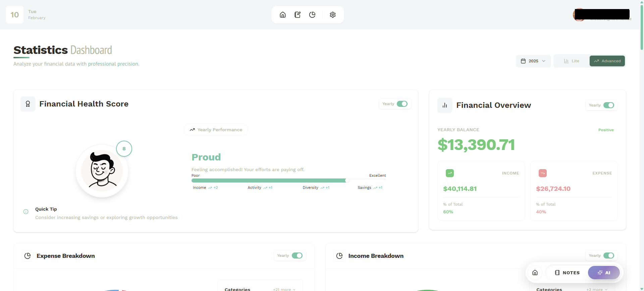
Task: Switch to Advanced view mode
Action: coord(607,61)
